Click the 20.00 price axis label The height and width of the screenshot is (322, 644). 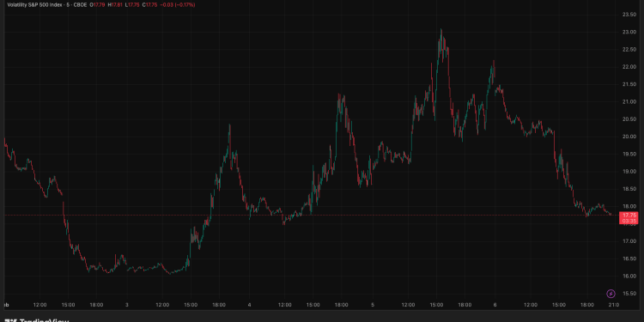pos(629,137)
